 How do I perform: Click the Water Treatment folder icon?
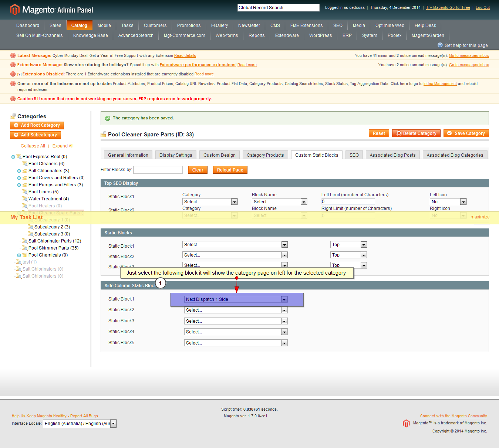click(x=25, y=198)
